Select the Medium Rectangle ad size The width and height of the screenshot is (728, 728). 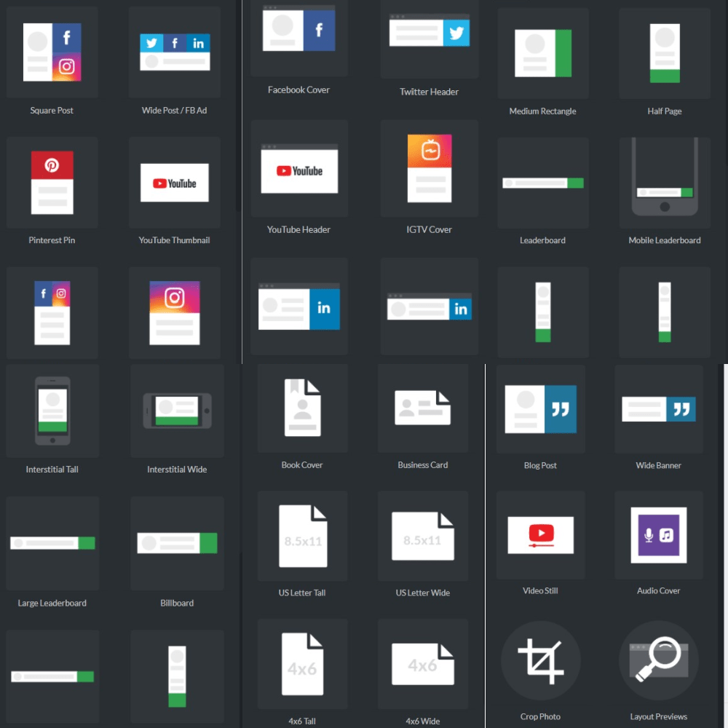click(543, 53)
